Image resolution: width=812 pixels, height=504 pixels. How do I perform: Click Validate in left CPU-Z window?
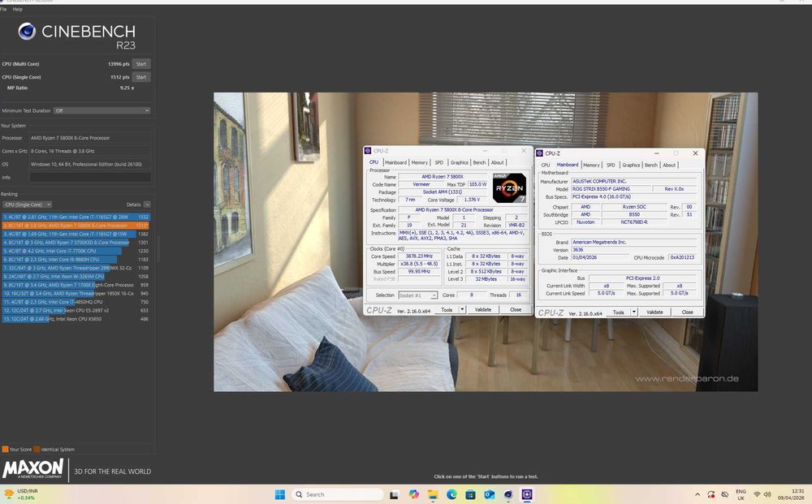(483, 309)
